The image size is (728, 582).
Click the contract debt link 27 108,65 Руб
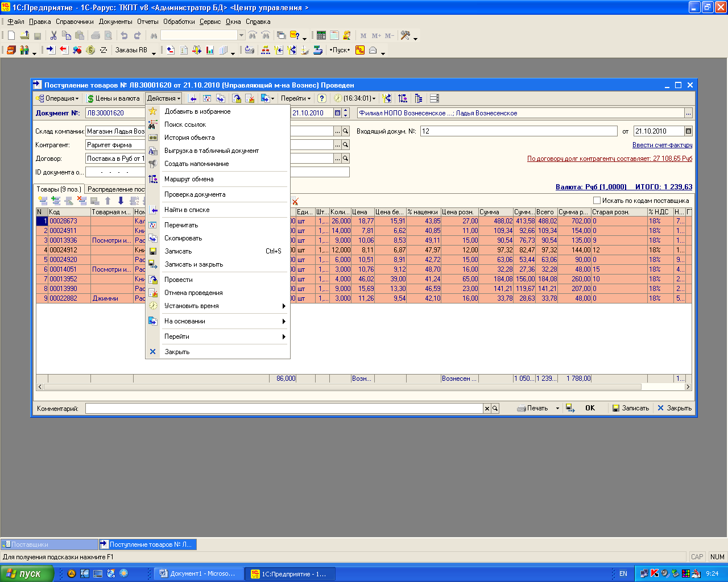pyautogui.click(x=610, y=159)
